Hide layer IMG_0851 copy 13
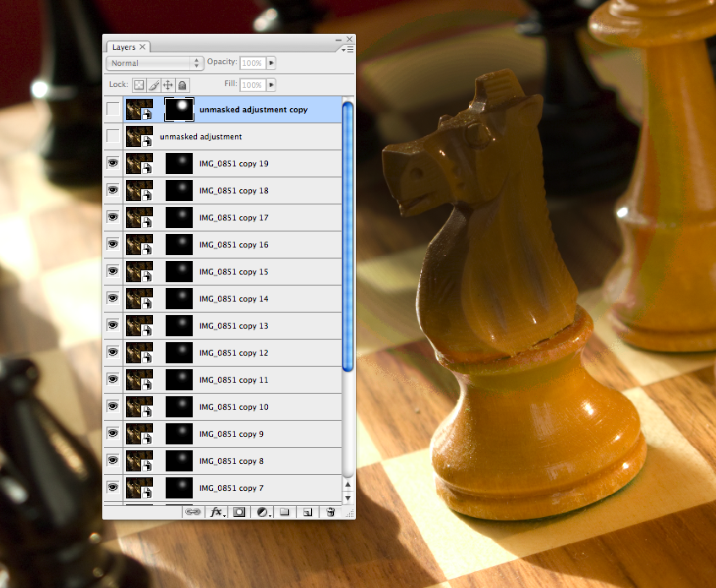 (112, 325)
